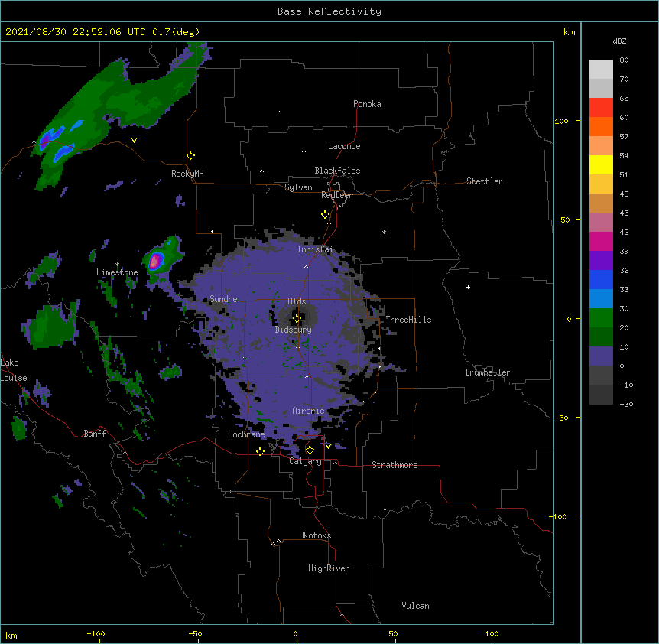Click the dBZ label above the color scale

point(619,41)
